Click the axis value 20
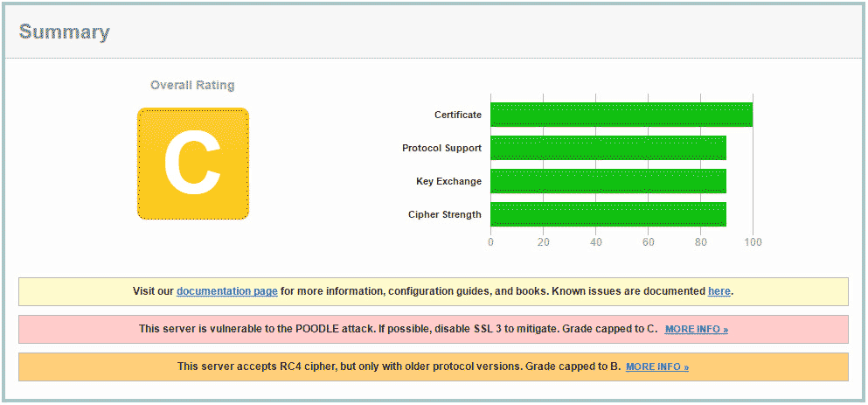Viewport: 868px width, 405px height. pyautogui.click(x=543, y=242)
